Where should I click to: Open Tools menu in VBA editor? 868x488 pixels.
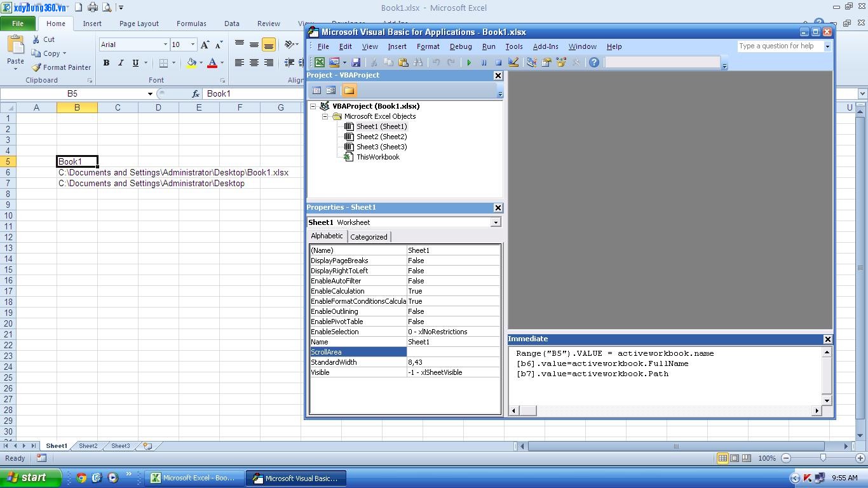(x=514, y=46)
